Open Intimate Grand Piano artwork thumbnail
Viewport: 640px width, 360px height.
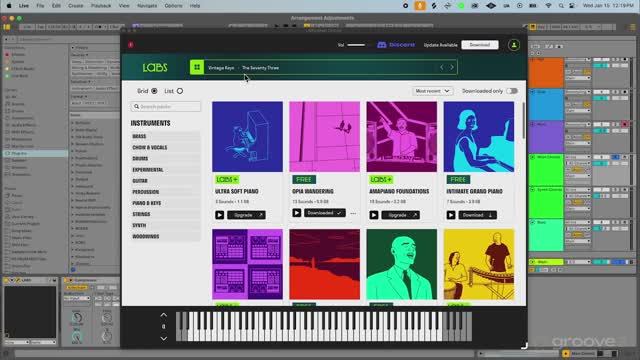point(479,137)
